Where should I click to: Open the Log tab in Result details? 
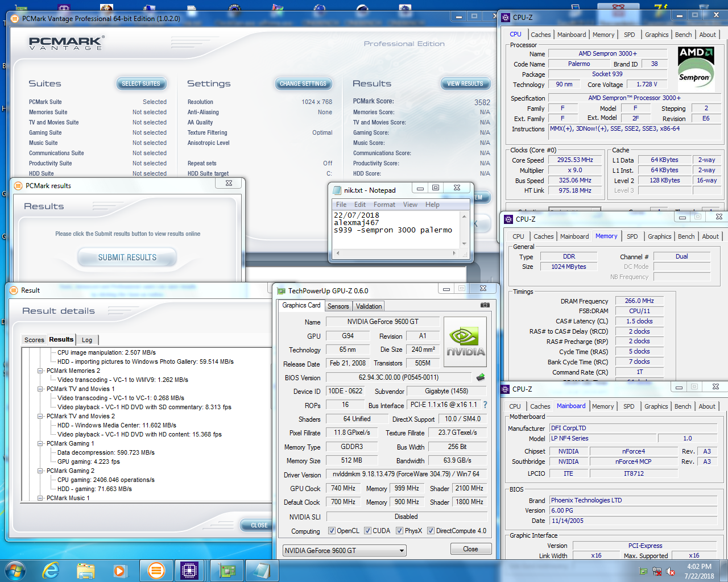(87, 340)
